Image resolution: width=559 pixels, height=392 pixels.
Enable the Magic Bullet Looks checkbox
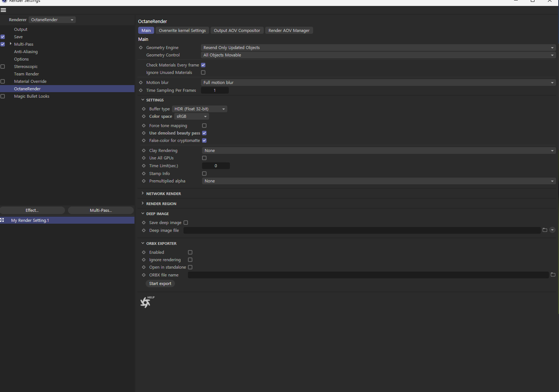3,96
